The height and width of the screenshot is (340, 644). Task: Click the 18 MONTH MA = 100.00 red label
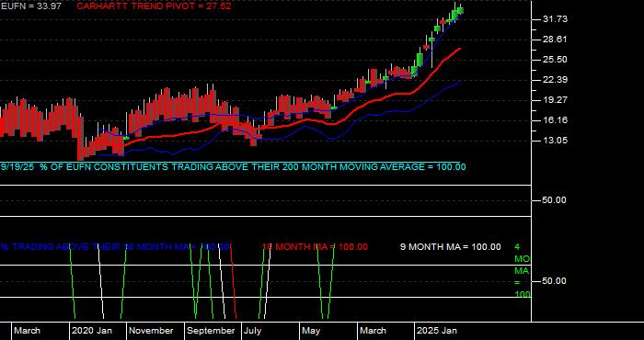[x=315, y=247]
